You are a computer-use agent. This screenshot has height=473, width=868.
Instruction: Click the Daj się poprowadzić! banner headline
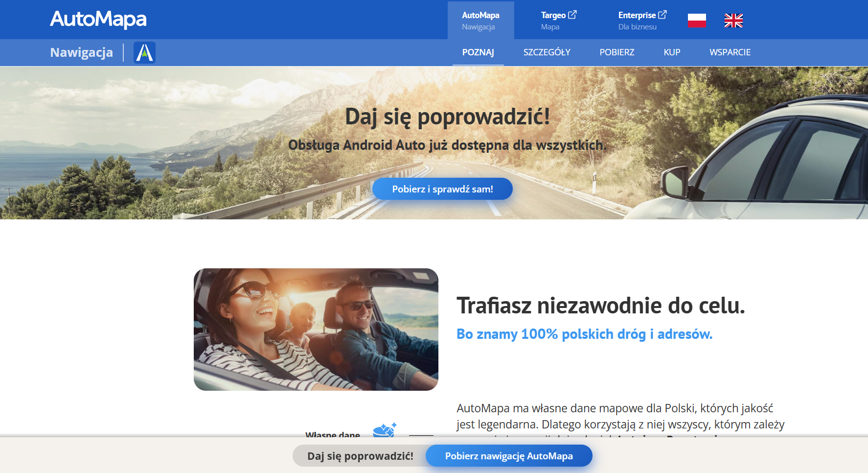point(448,117)
